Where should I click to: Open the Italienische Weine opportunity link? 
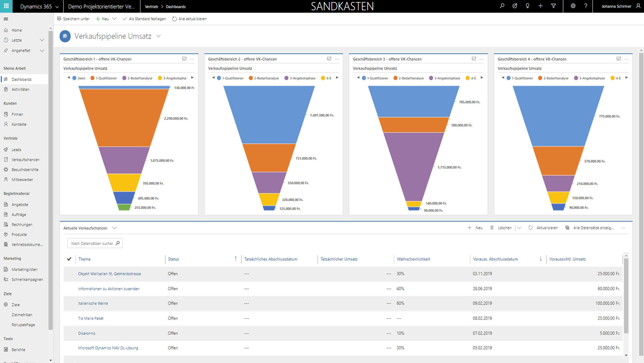[93, 303]
